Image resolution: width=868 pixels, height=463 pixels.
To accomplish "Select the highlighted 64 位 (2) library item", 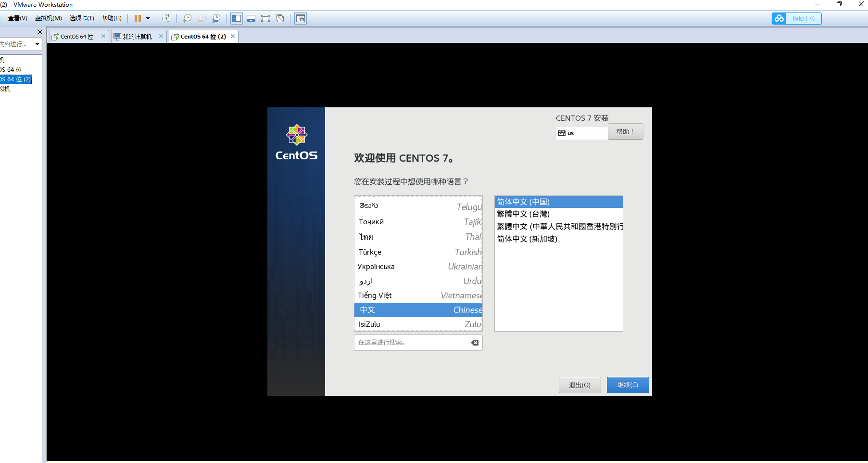I will 16,79.
